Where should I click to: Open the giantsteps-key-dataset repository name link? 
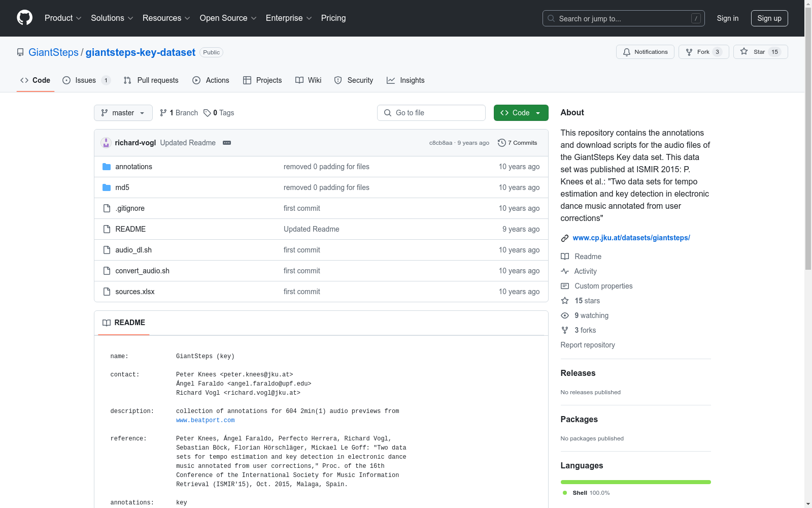(141, 52)
